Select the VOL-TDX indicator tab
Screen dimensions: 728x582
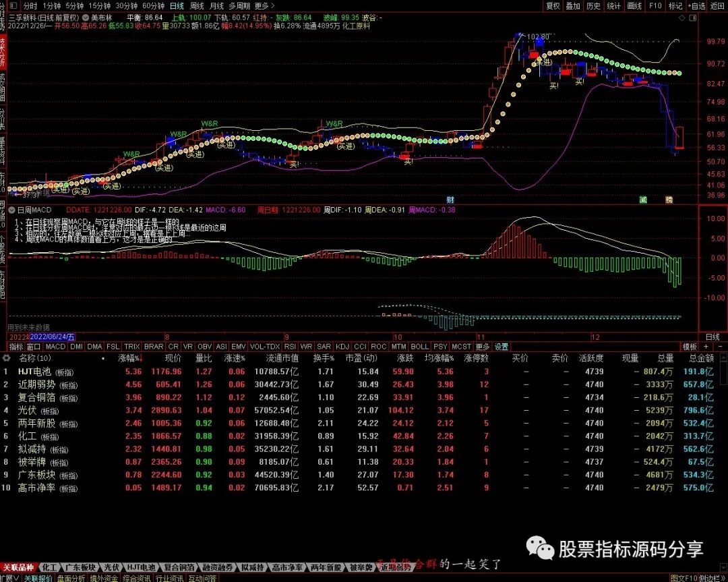[x=265, y=347]
